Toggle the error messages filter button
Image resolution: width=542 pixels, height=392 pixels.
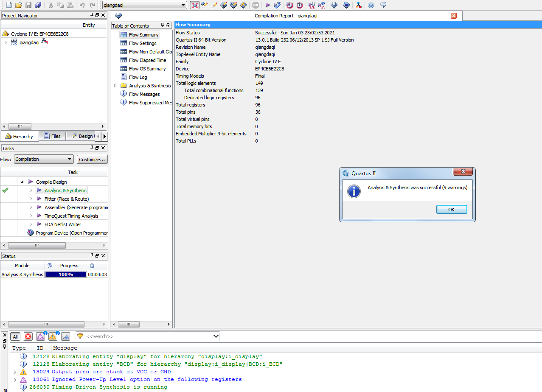(x=28, y=336)
